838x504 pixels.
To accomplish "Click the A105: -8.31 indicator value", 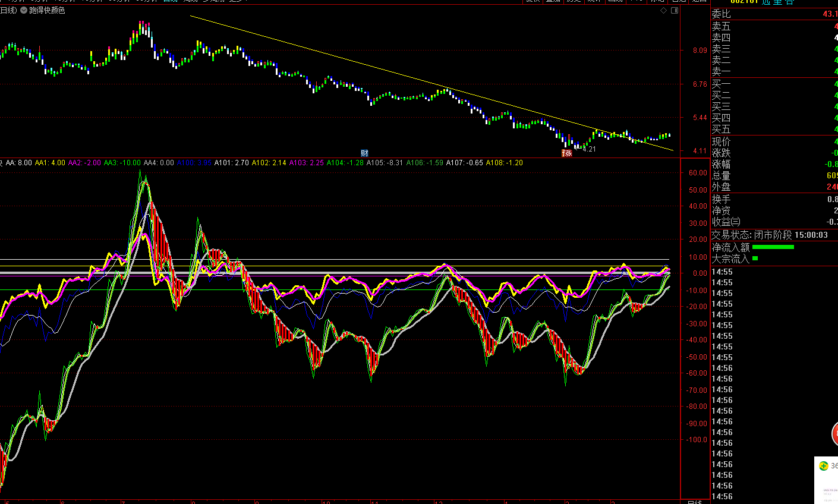I will point(385,162).
